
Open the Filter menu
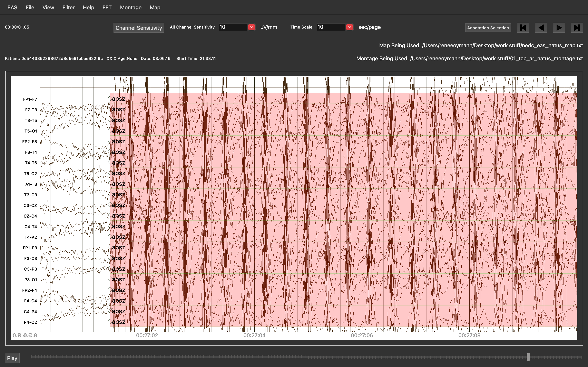coord(68,8)
